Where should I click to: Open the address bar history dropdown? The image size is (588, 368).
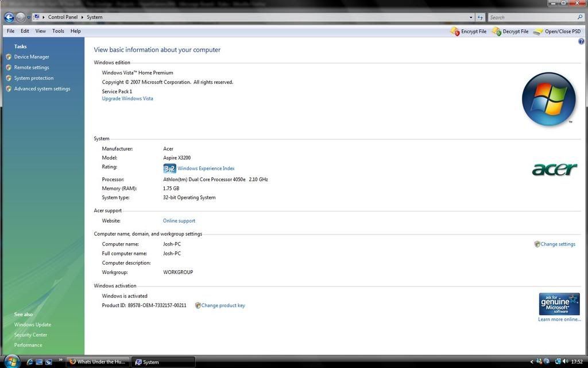pos(471,17)
